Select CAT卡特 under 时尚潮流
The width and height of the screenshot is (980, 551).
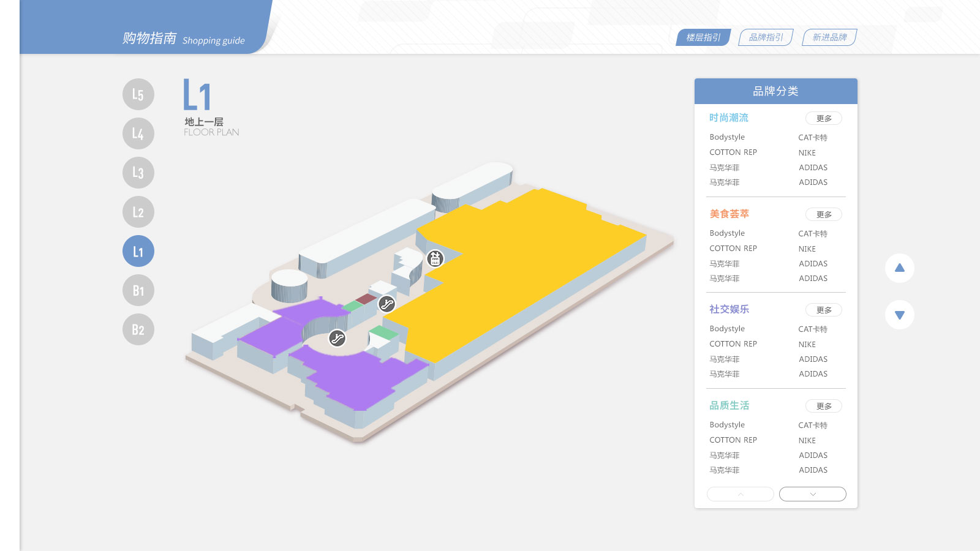(x=813, y=138)
